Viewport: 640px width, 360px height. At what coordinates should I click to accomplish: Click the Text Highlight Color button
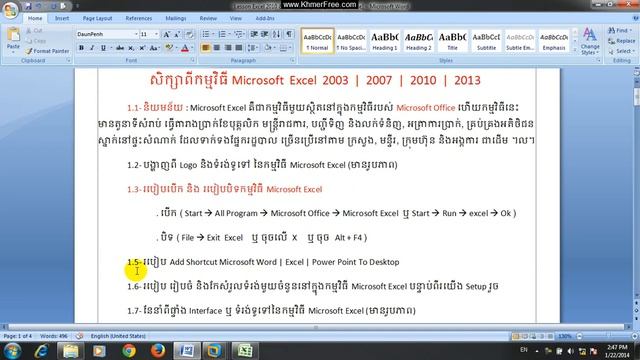coord(168,48)
